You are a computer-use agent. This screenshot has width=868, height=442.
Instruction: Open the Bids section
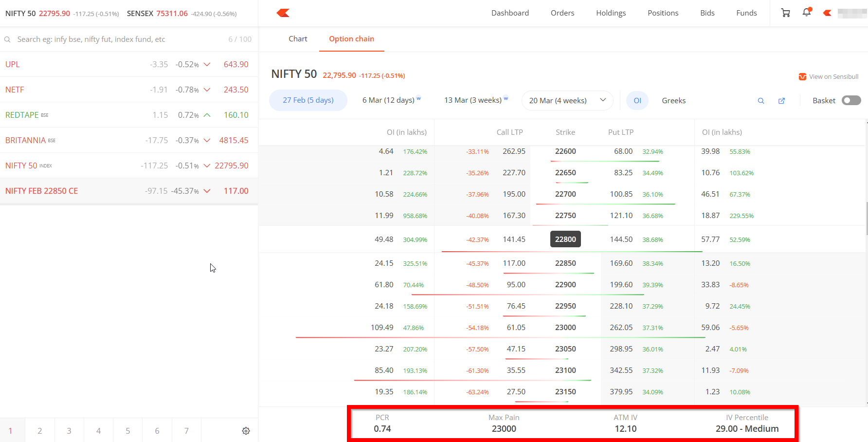click(x=707, y=13)
